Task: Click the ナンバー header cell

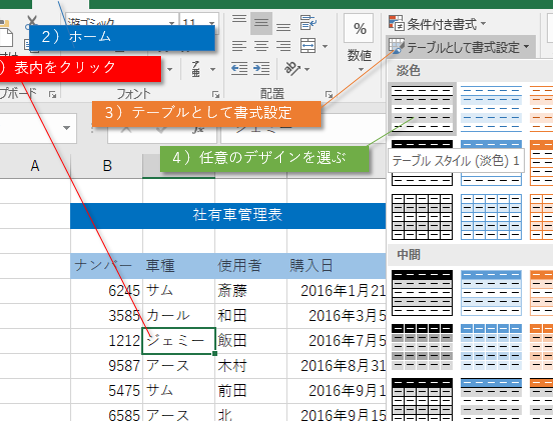Action: 107,266
